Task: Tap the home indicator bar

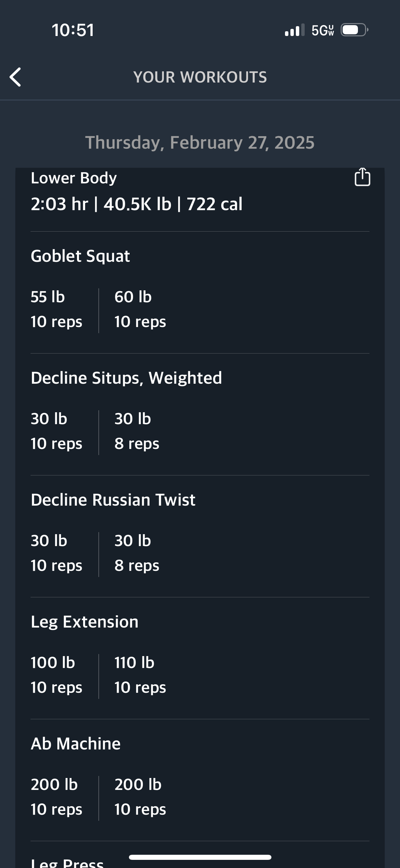Action: [200, 857]
